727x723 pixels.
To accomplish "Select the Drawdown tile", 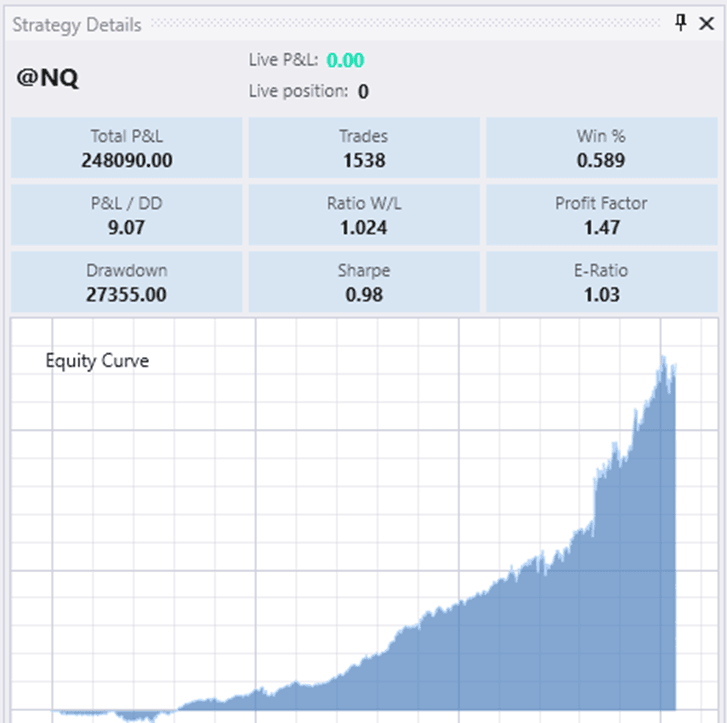I will point(127,281).
